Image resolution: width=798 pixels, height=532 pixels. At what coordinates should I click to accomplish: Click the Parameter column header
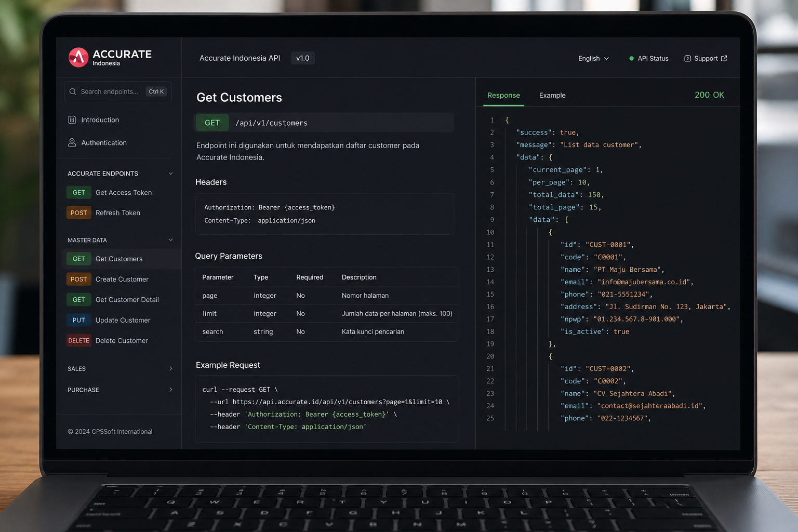coord(218,277)
